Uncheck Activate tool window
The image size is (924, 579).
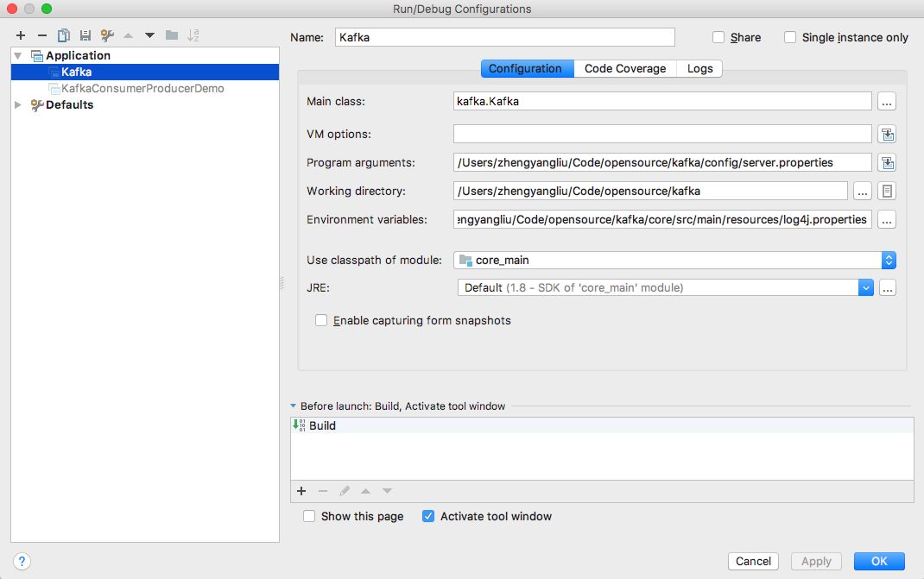click(428, 517)
